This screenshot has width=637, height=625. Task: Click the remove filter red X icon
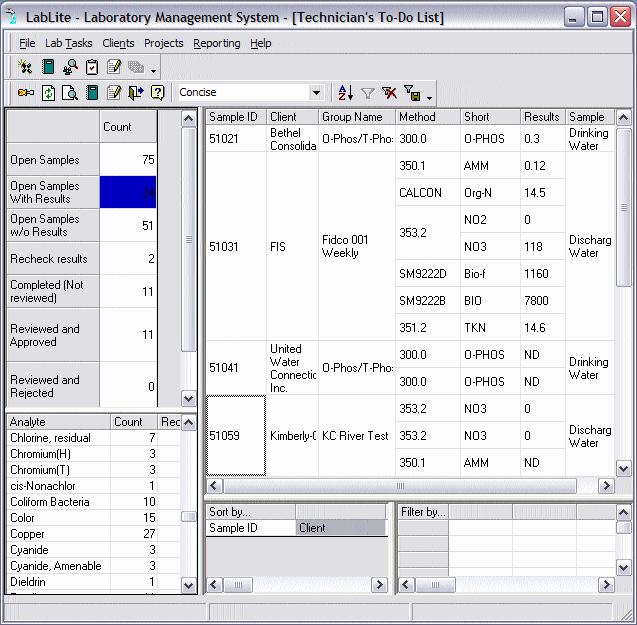click(x=390, y=93)
